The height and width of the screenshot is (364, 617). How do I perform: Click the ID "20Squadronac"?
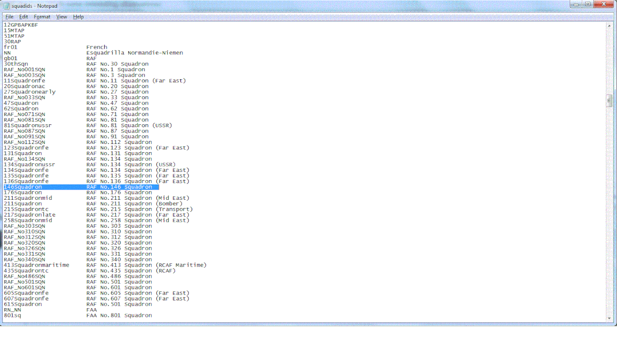coord(25,86)
